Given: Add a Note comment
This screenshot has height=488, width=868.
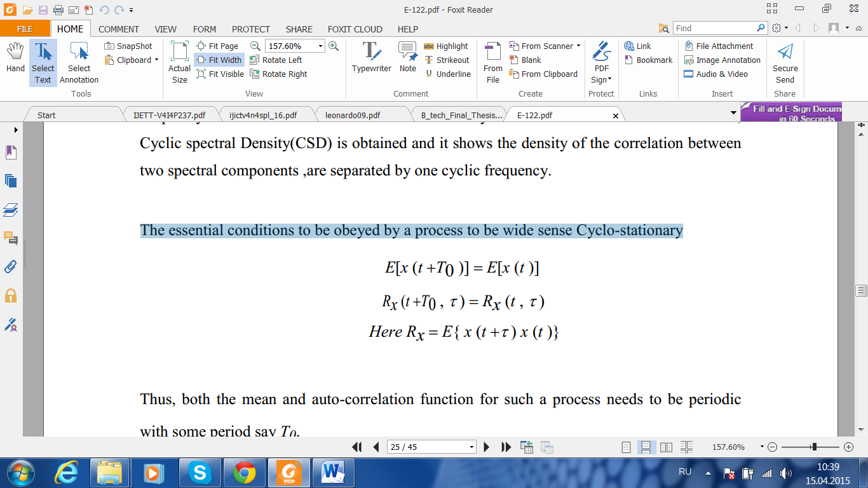Looking at the screenshot, I should (408, 58).
